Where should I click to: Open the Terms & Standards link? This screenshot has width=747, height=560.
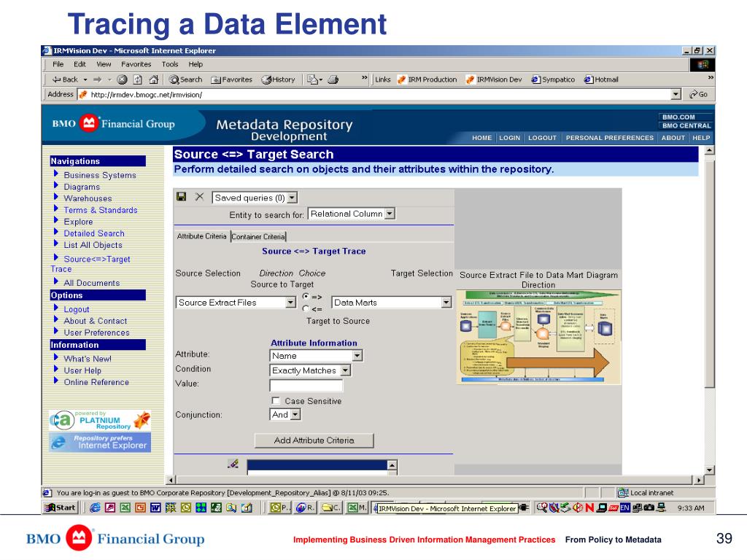101,210
